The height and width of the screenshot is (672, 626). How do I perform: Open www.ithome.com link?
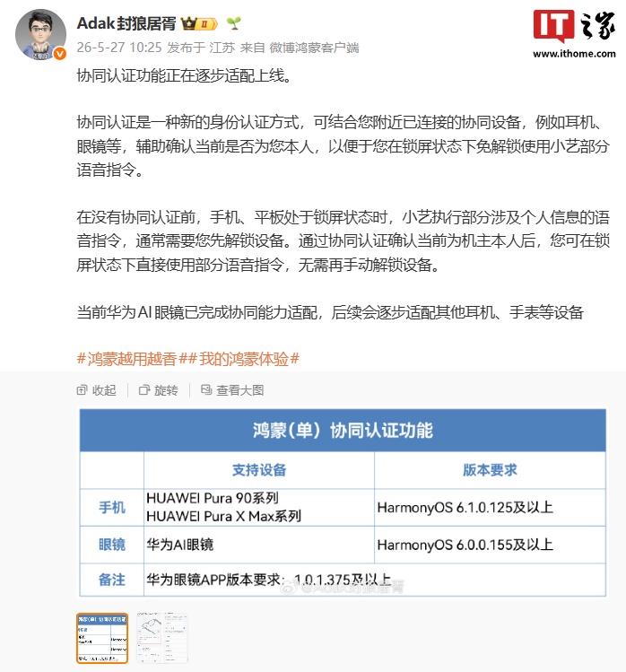tap(574, 54)
